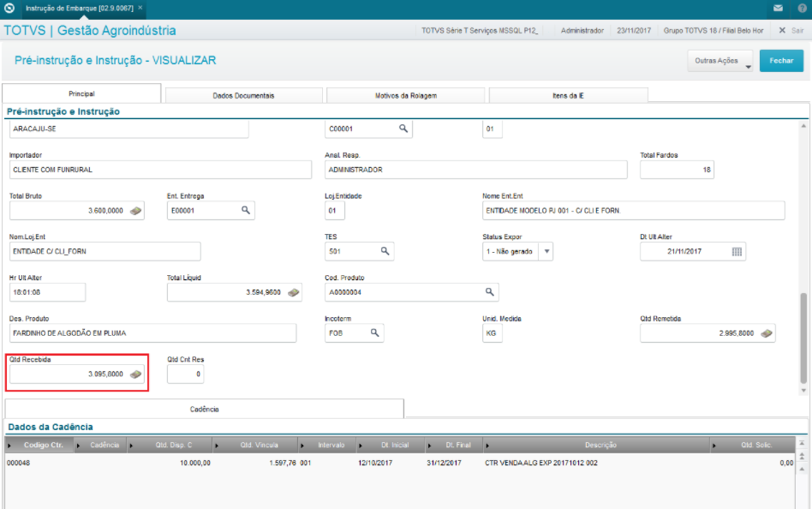Screen dimensions: 812x509
Task: Click the Hr Ult Alter field
Action: click(47, 292)
